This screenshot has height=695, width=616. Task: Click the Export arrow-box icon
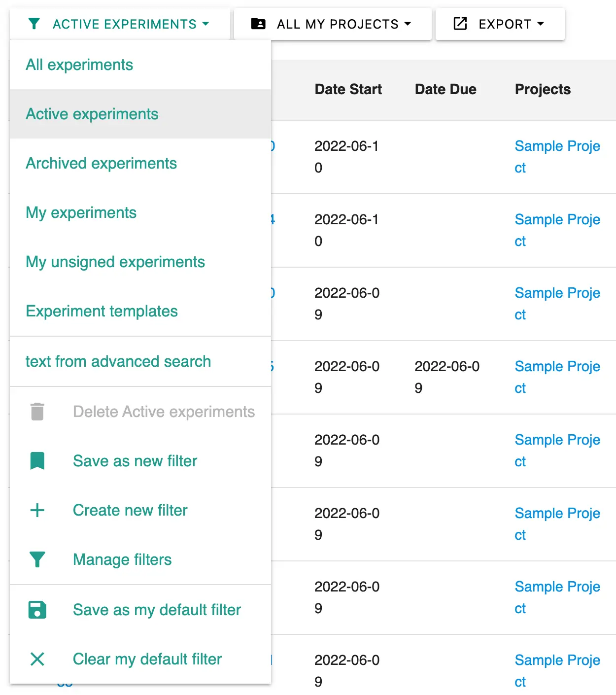coord(460,24)
